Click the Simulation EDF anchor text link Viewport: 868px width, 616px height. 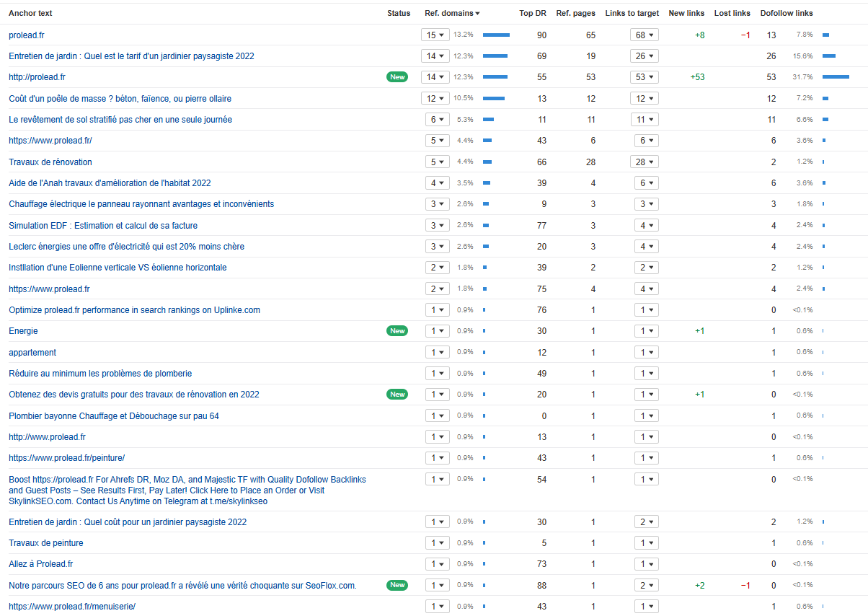tap(103, 226)
